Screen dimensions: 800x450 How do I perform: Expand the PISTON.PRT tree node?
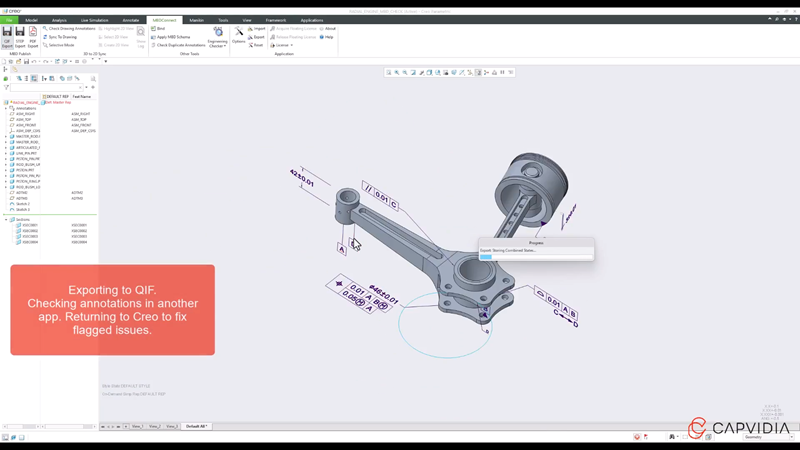(6, 170)
